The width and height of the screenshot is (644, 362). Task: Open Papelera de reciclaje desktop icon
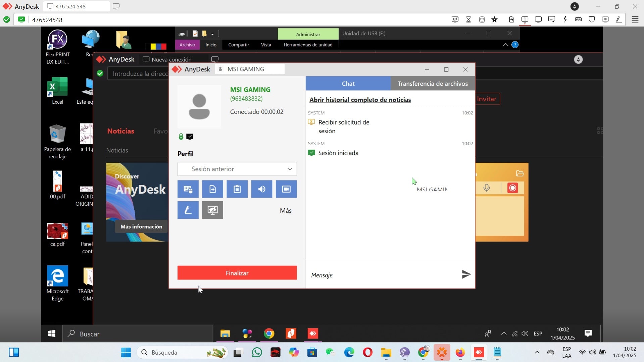tap(57, 142)
